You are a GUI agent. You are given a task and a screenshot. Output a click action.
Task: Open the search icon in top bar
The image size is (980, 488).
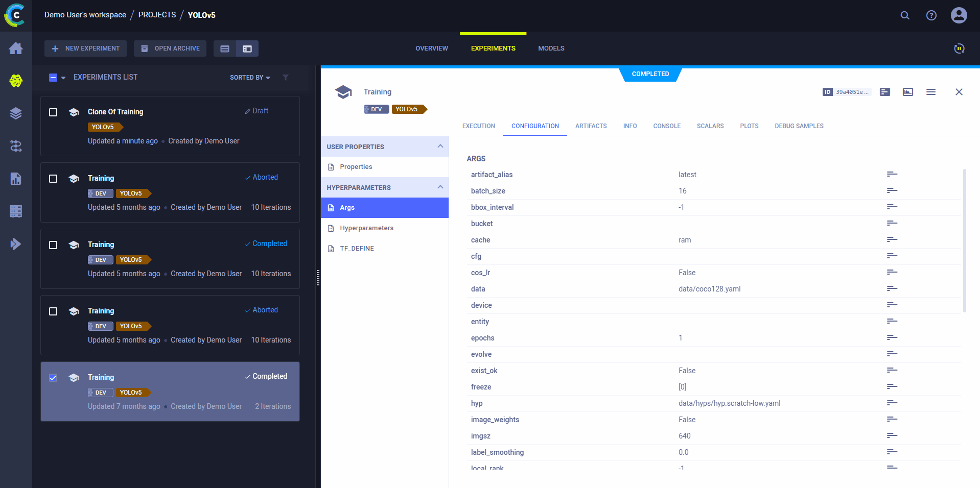click(x=904, y=15)
